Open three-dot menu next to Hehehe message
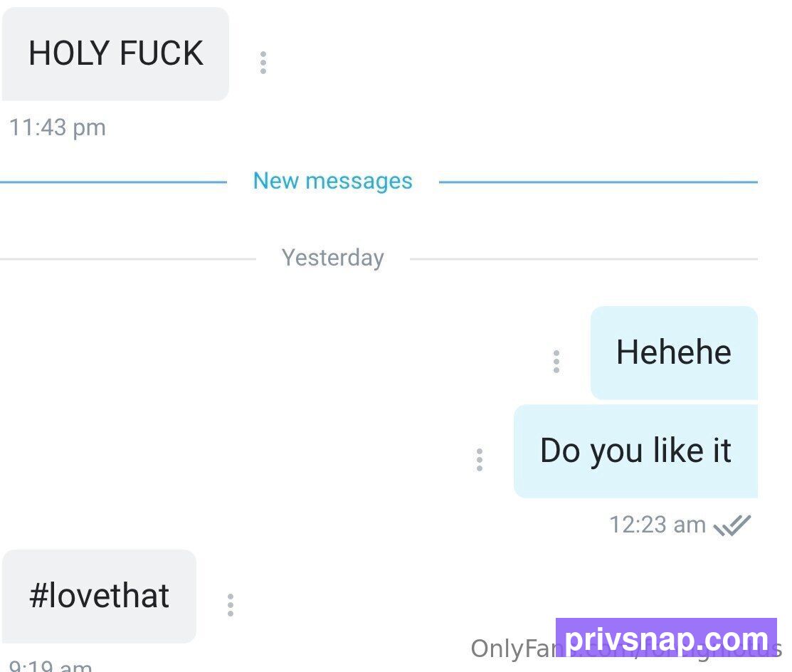 coord(556,362)
